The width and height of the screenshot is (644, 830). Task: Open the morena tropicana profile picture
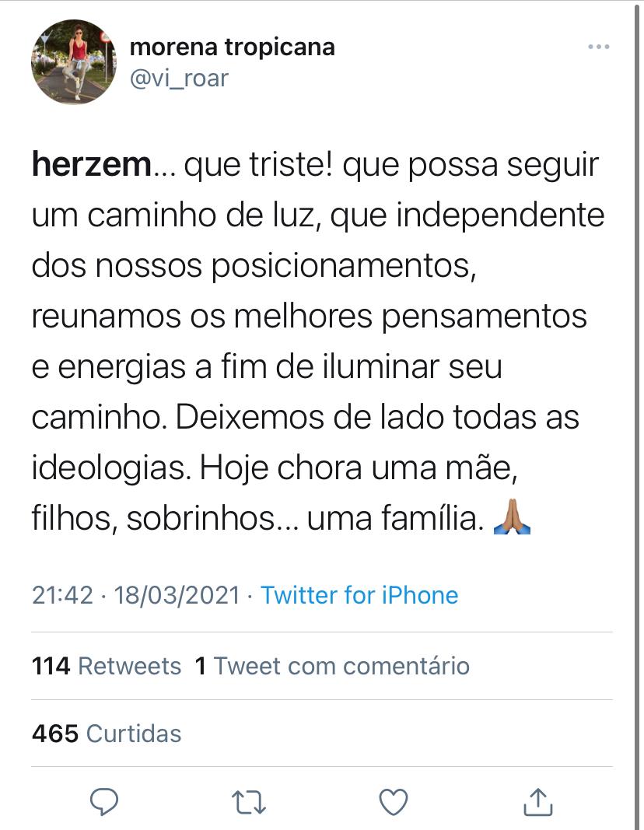point(74,62)
